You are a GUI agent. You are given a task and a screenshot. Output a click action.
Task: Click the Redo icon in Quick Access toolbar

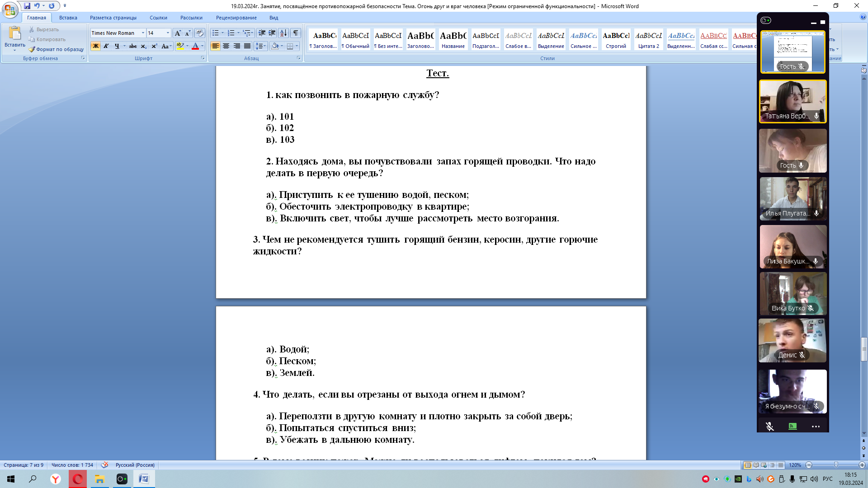tap(52, 6)
